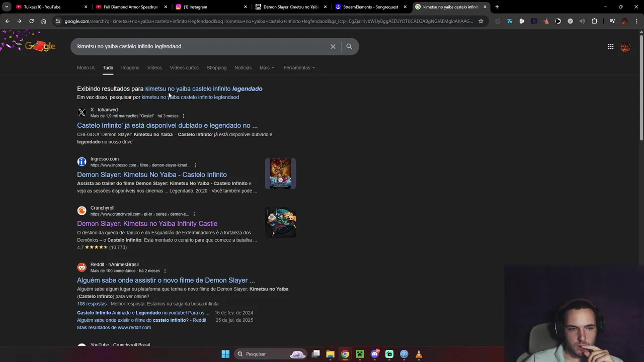The height and width of the screenshot is (362, 644).
Task: Open a new browser tab
Action: (497, 7)
